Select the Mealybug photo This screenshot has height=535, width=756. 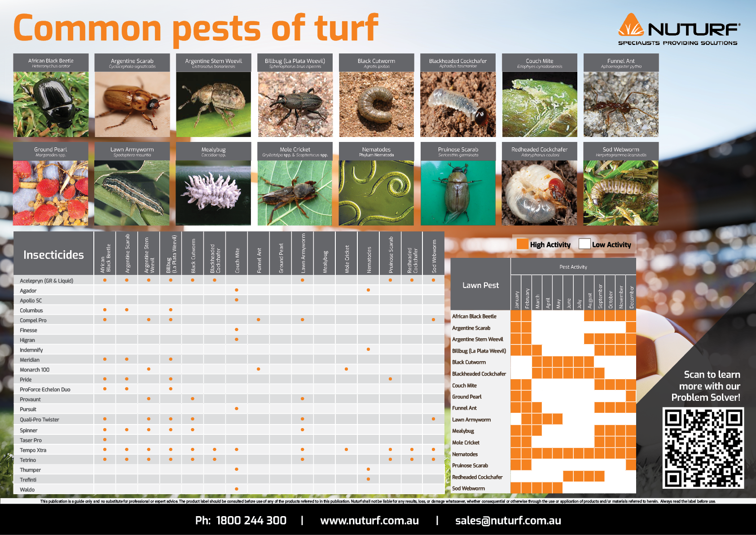[214, 193]
